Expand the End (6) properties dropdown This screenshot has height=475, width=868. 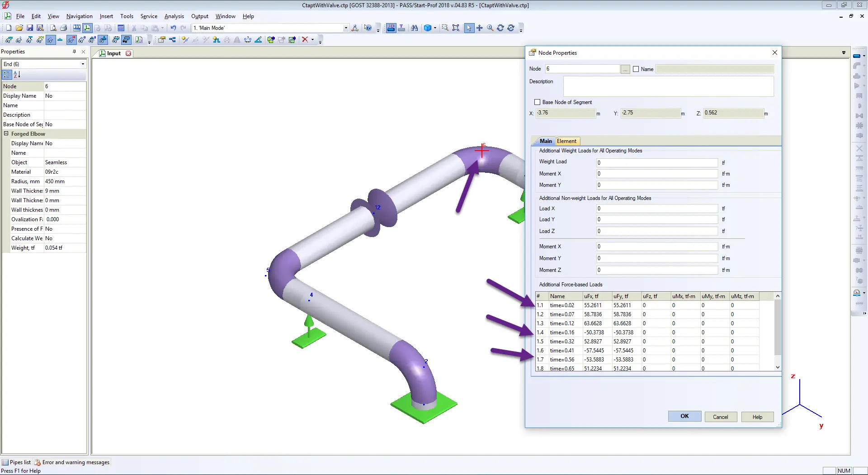pos(83,64)
